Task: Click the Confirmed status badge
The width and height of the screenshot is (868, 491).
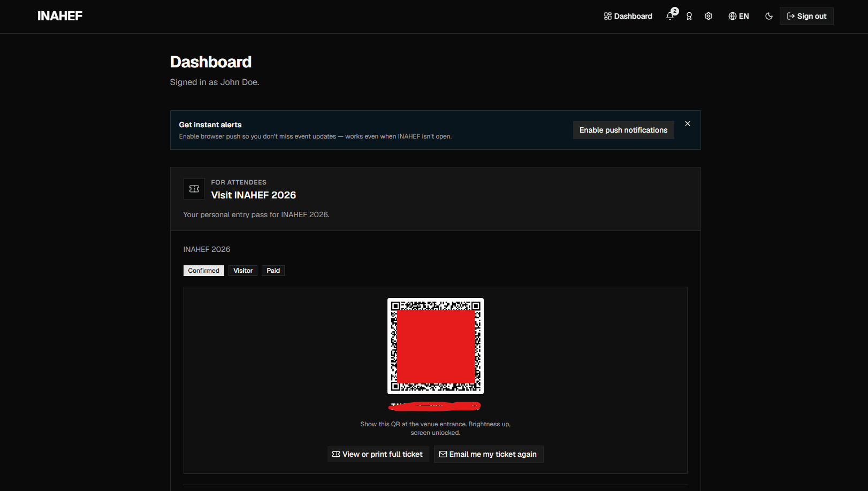Action: 203,271
